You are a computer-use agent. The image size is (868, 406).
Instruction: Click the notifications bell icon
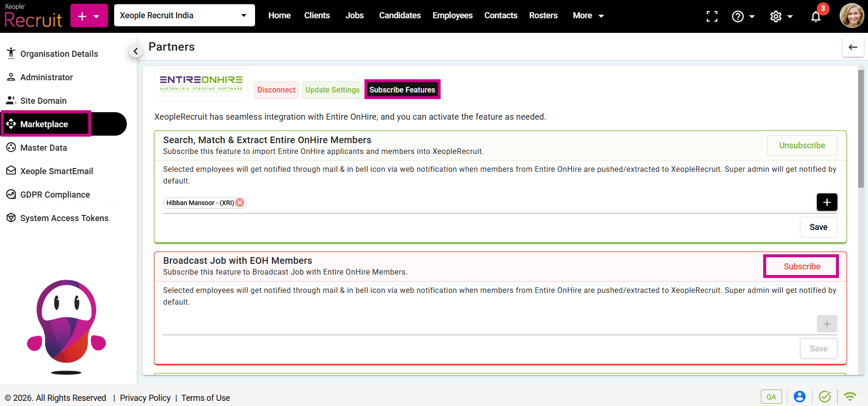click(816, 17)
